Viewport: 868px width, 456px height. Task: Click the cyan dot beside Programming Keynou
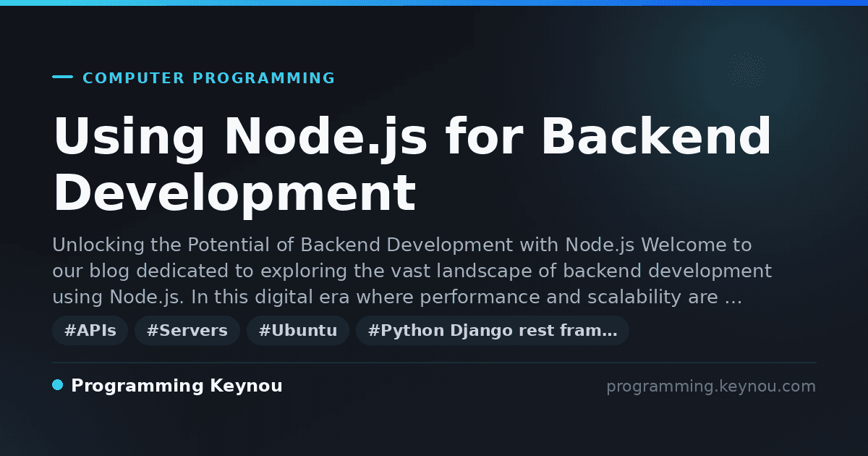coord(58,385)
